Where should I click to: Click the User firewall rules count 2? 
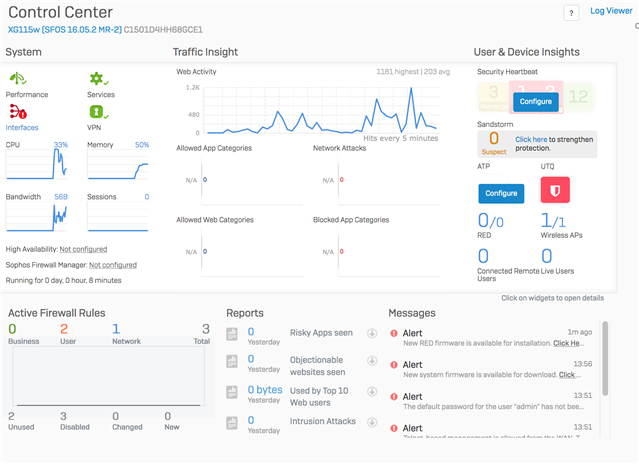[x=64, y=329]
